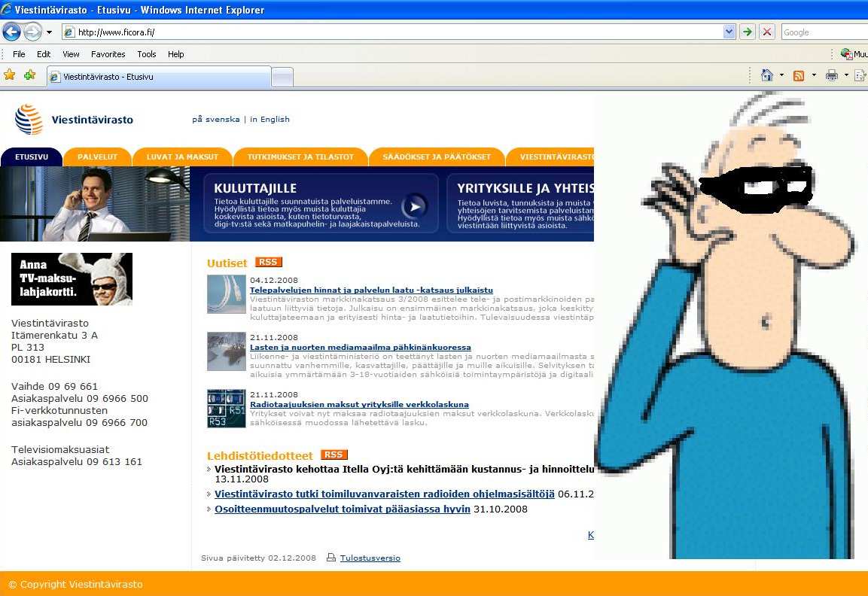Click the RSS badge next to Uutiset
The height and width of the screenshot is (596, 868).
tap(269, 262)
